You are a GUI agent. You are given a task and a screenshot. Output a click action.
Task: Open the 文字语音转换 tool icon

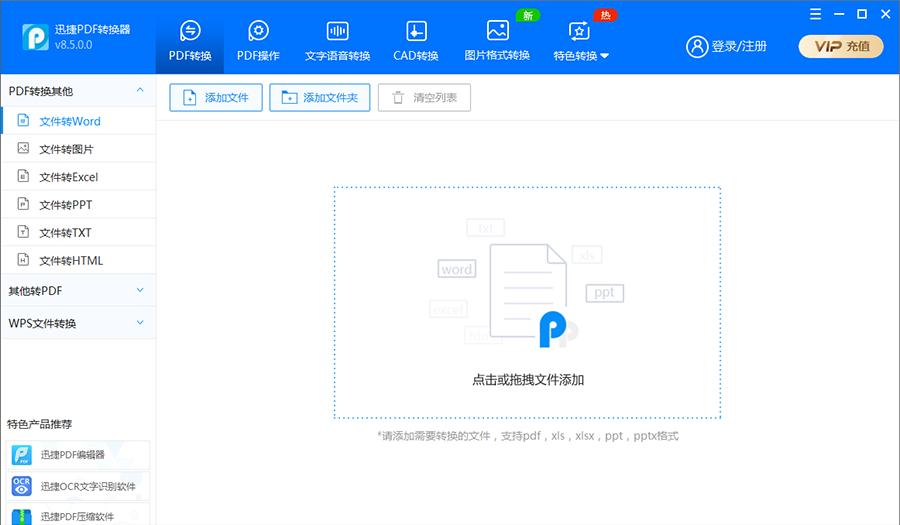[337, 31]
